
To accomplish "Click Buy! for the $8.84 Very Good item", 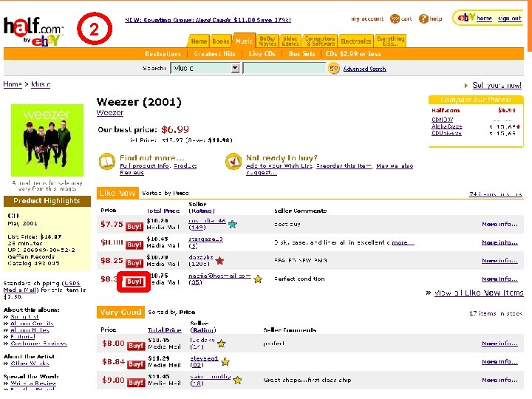I will [x=136, y=364].
